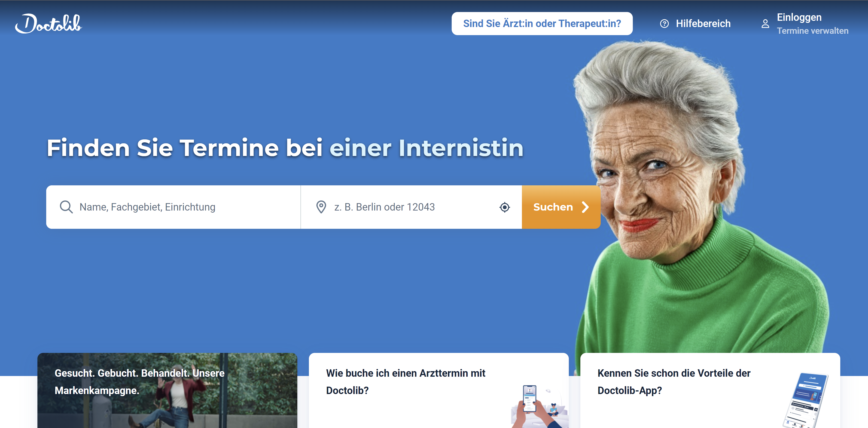Click the orange Suchen button
The height and width of the screenshot is (428, 868).
561,207
